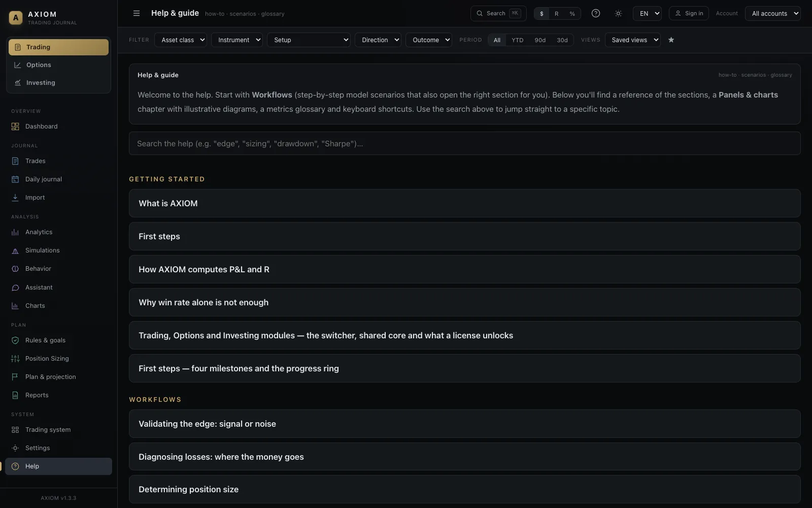Expand Diagnosing losses workflow
Image resolution: width=812 pixels, height=508 pixels.
pyautogui.click(x=464, y=457)
